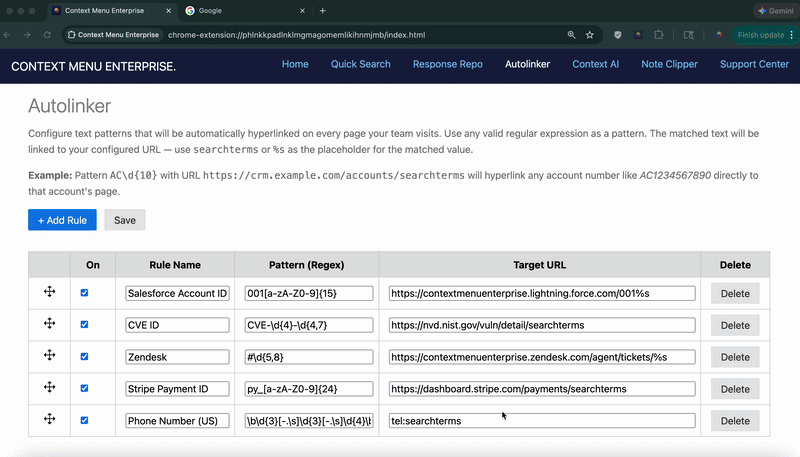The height and width of the screenshot is (457, 800).
Task: Edit the dashboard.stripe.com target URL field
Action: [542, 389]
